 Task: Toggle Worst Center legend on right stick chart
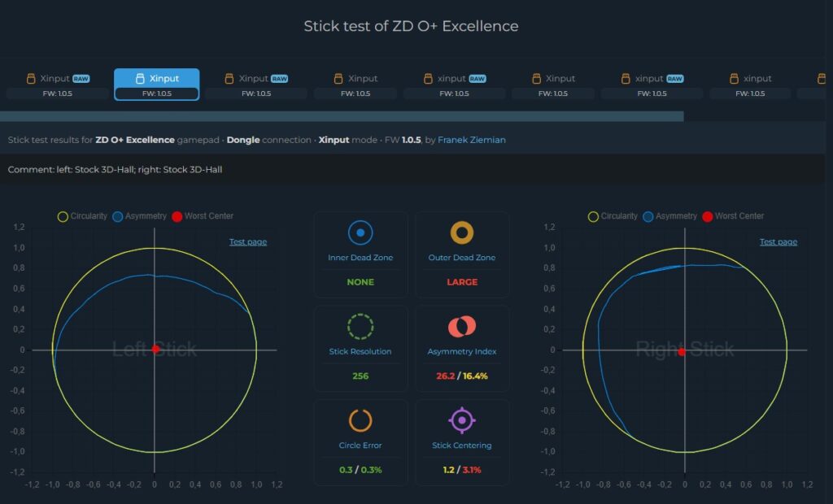tap(733, 216)
